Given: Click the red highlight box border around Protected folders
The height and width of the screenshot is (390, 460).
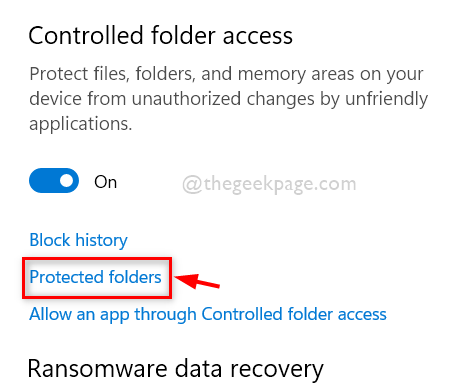Looking at the screenshot, I should [x=97, y=259].
